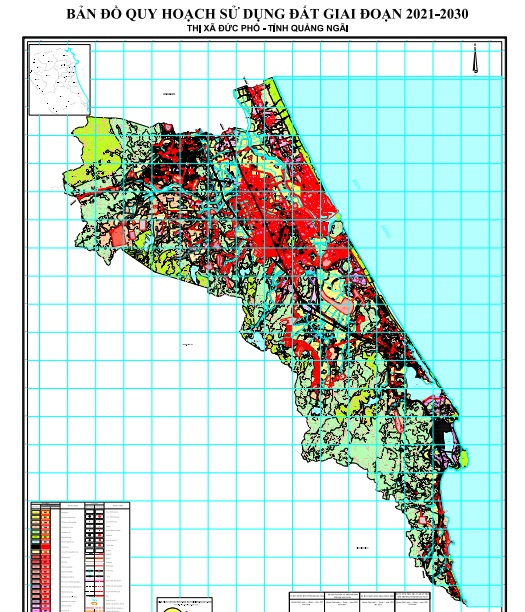Image resolution: width=525 pixels, height=612 pixels.
Task: Select the top yellow legend swatch
Action: pos(36,512)
